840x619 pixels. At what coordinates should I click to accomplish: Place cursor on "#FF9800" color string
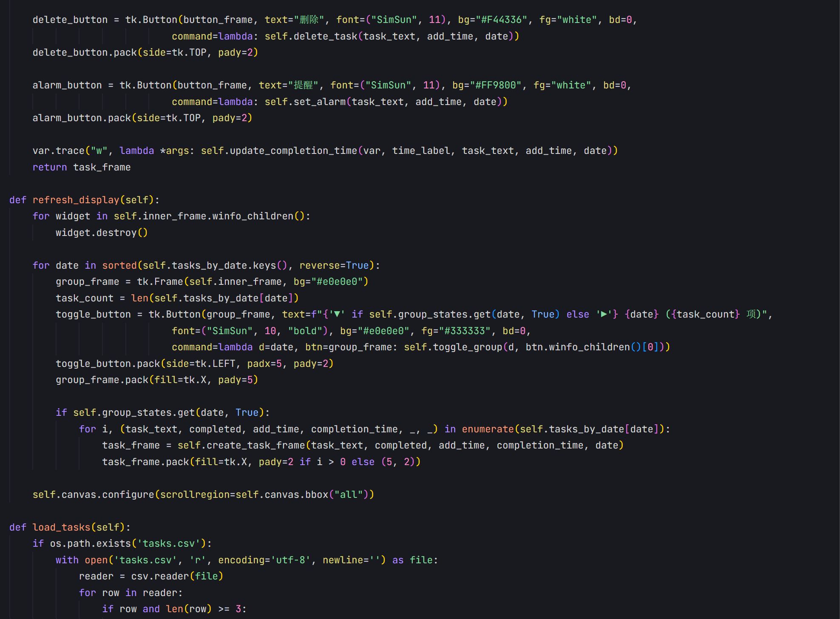click(x=496, y=85)
